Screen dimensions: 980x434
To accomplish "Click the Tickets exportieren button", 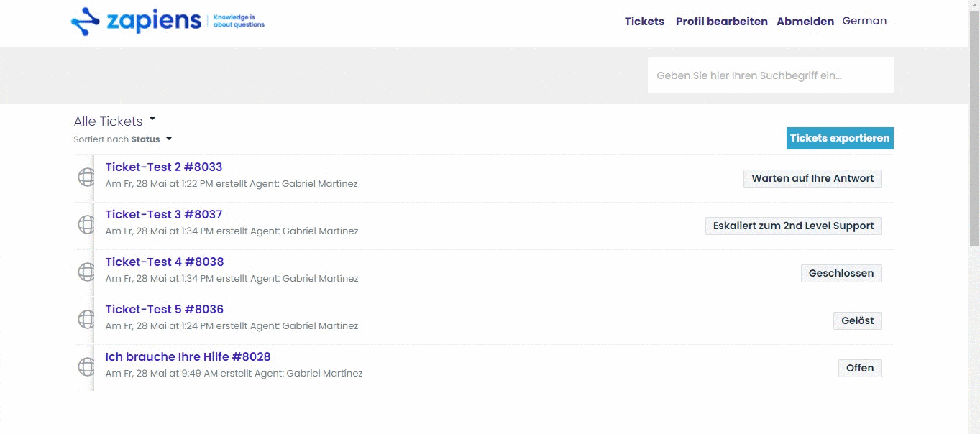I will coord(840,138).
